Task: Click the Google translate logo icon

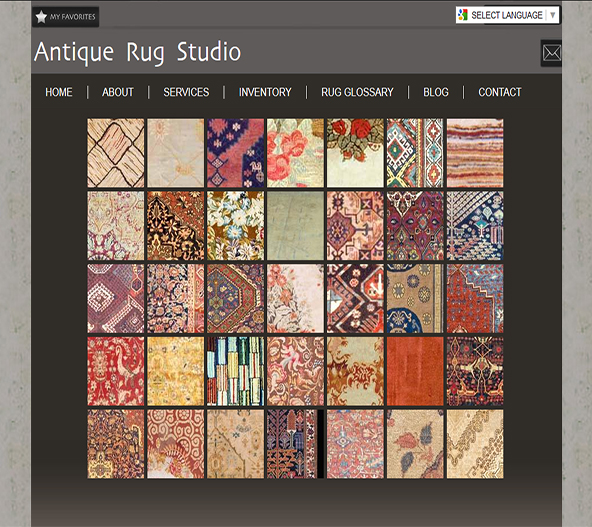Action: (462, 15)
